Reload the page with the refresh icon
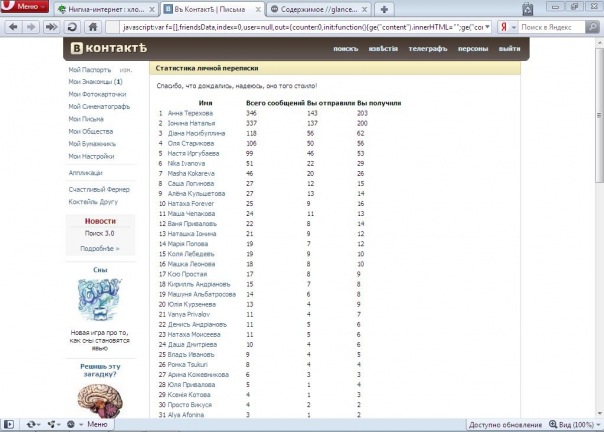The width and height of the screenshot is (604, 432). [72, 27]
